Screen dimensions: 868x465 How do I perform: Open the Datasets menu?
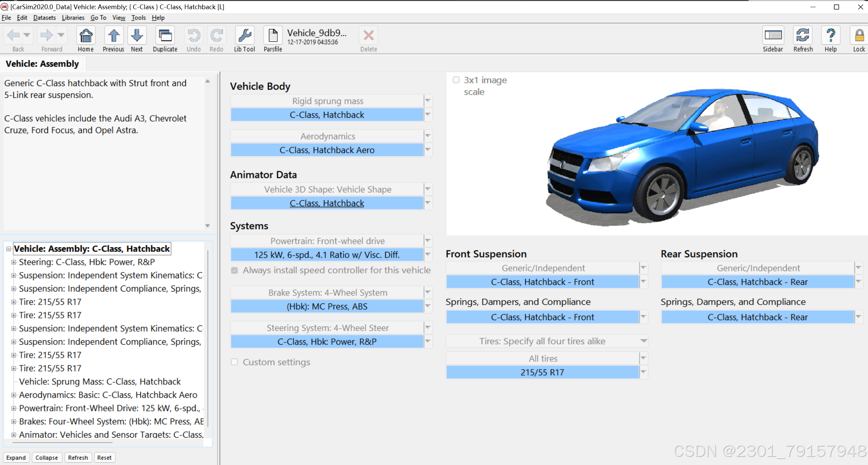44,18
